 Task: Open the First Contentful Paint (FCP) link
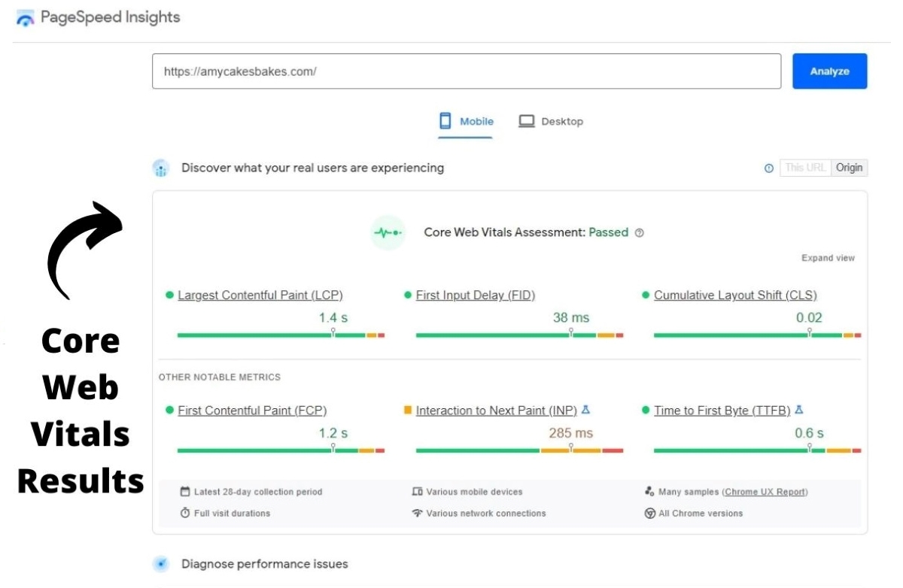pyautogui.click(x=252, y=411)
